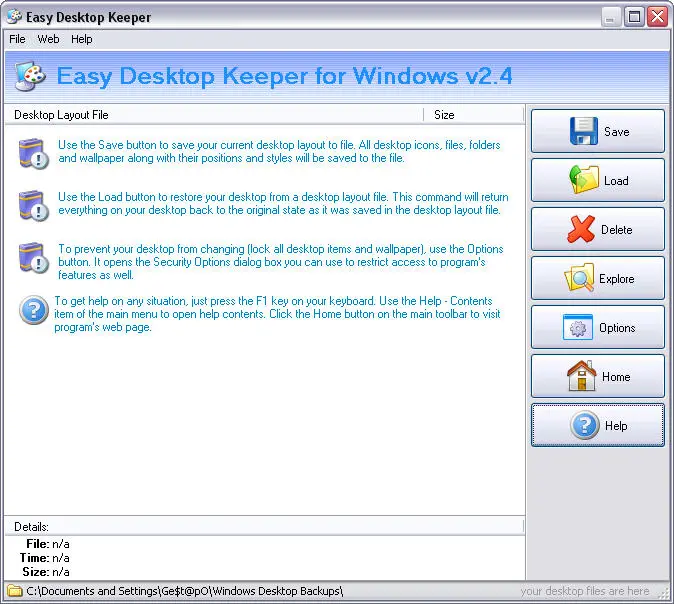Click the question mark icon beside F1 help tip

click(34, 310)
